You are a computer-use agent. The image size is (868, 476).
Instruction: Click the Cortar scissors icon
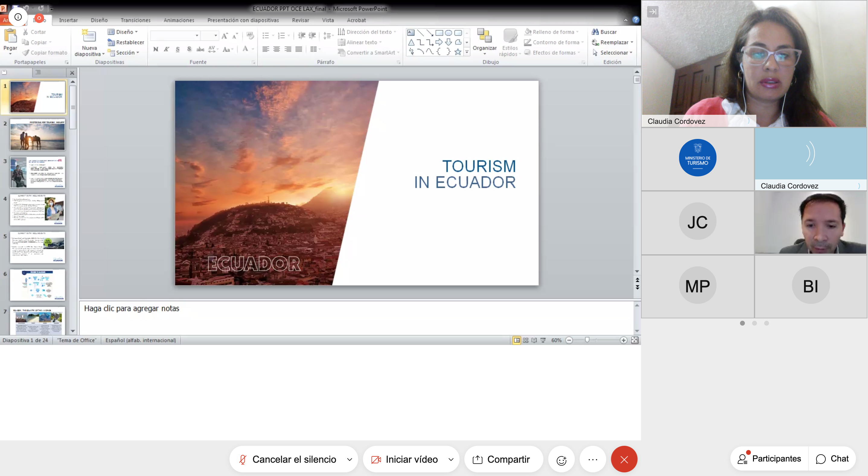(x=25, y=32)
